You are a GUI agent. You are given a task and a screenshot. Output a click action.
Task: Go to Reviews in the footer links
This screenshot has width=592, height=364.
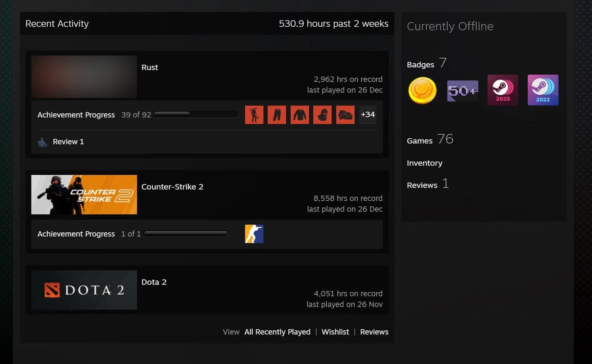click(374, 332)
